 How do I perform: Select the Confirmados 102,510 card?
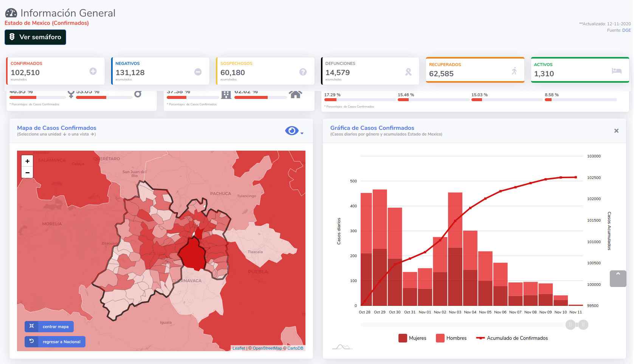coord(55,71)
